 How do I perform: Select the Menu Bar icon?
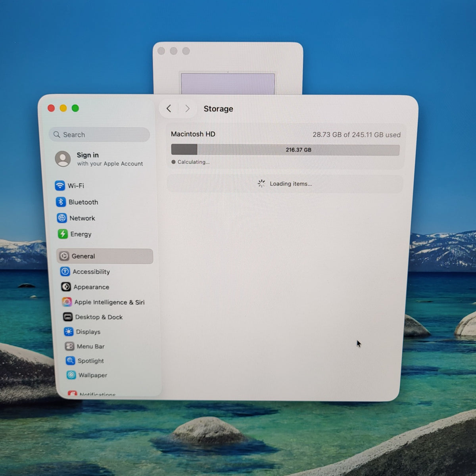pyautogui.click(x=69, y=346)
